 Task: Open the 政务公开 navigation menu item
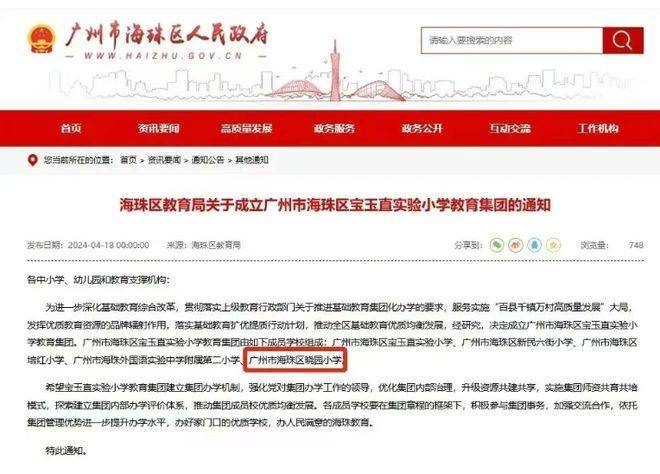[x=422, y=128]
